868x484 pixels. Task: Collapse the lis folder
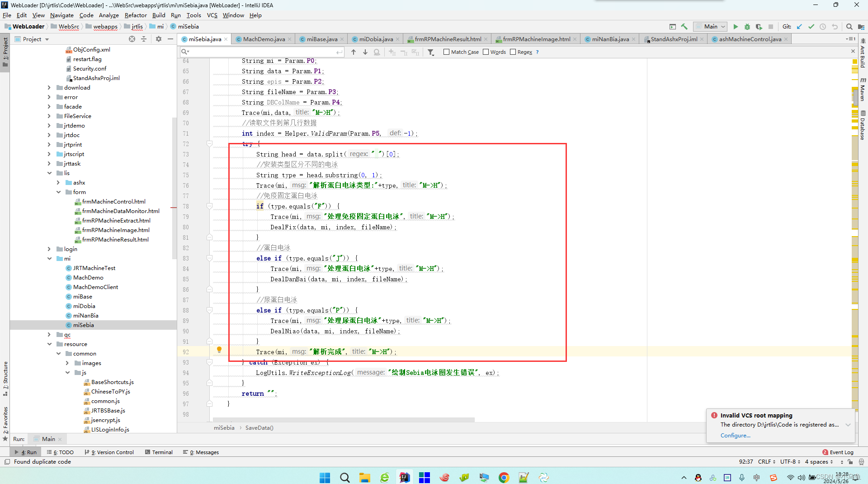49,173
